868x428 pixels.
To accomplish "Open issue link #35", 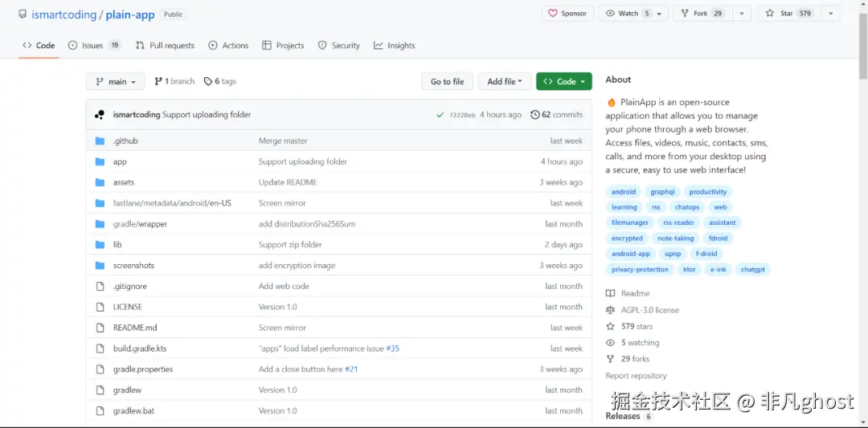I will 392,349.
